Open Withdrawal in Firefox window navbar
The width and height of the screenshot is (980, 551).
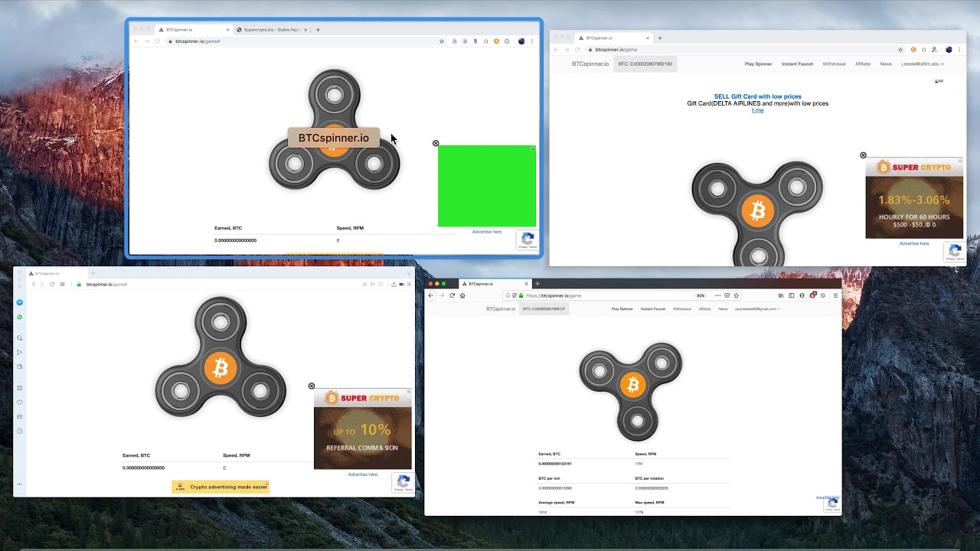(682, 309)
